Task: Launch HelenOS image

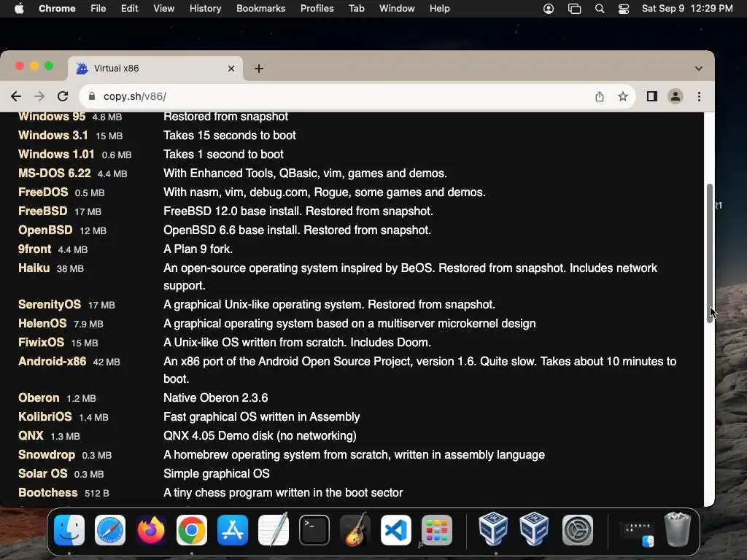Action: pyautogui.click(x=42, y=323)
